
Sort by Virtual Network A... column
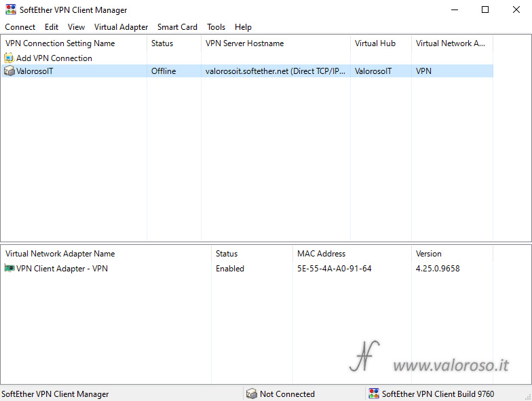click(x=452, y=43)
